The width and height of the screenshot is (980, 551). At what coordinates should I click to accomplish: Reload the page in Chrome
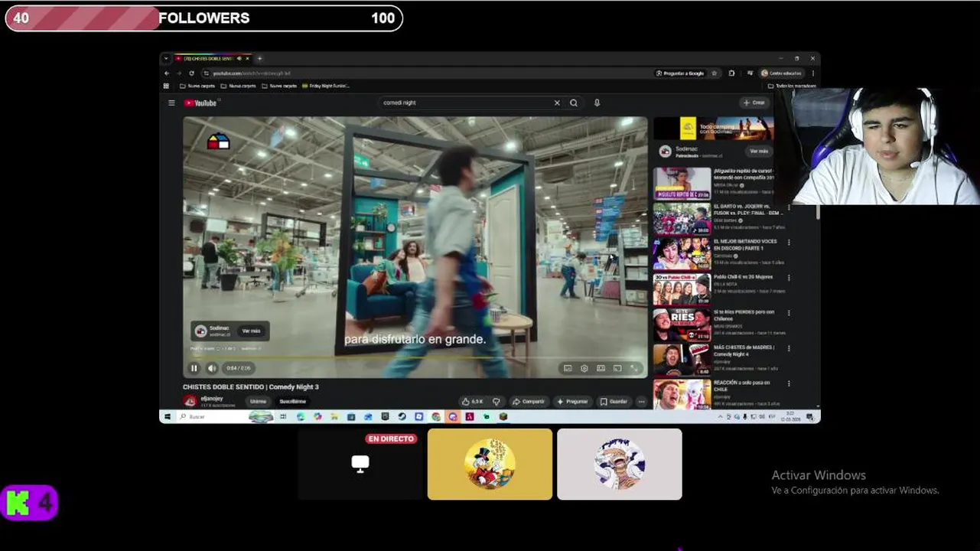point(191,73)
